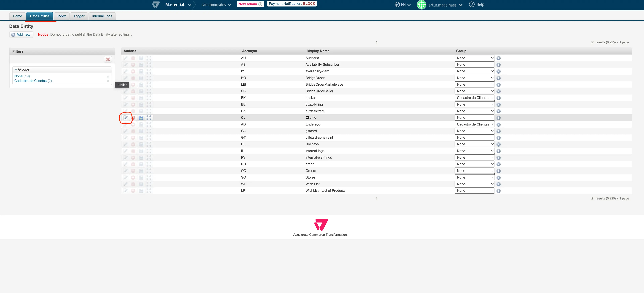The image size is (644, 293).
Task: Click the Help question mark icon
Action: (x=471, y=5)
